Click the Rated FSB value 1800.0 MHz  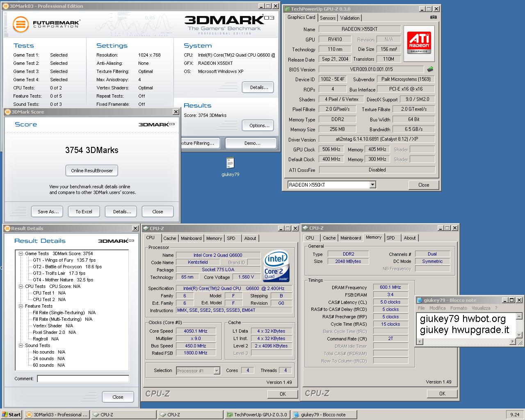[196, 353]
